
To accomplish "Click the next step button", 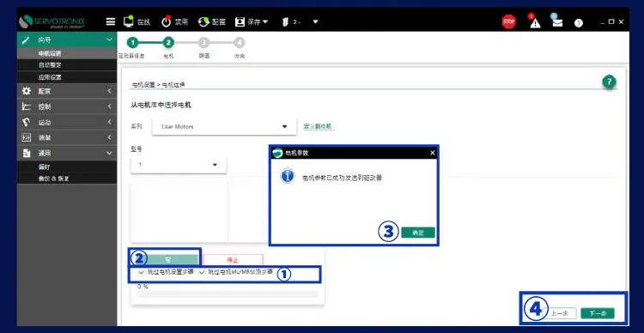I will (598, 313).
